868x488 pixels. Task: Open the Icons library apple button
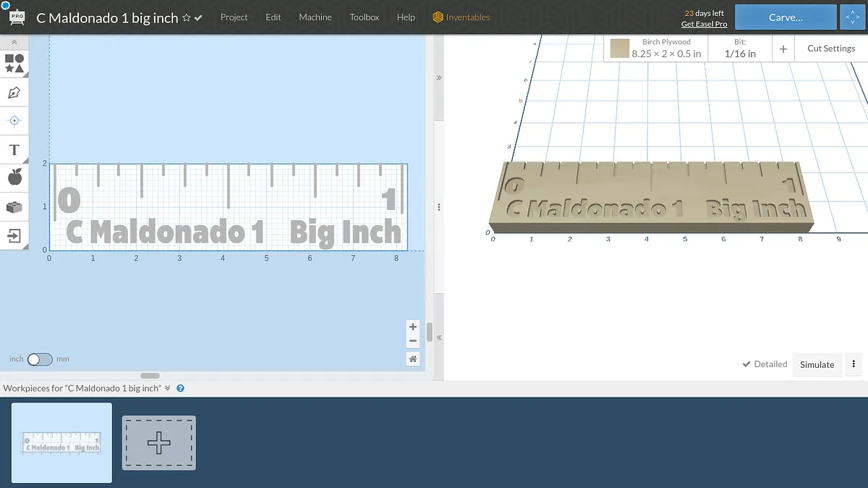pos(14,177)
